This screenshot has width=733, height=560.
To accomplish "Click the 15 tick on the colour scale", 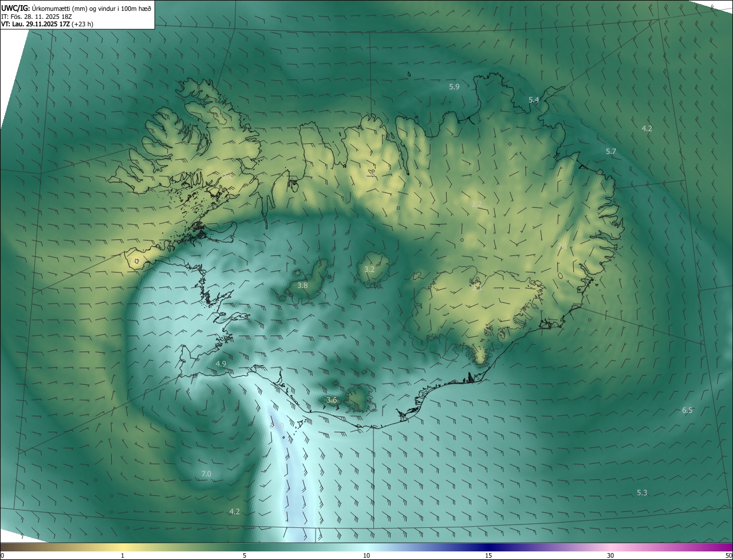I will coord(488,555).
